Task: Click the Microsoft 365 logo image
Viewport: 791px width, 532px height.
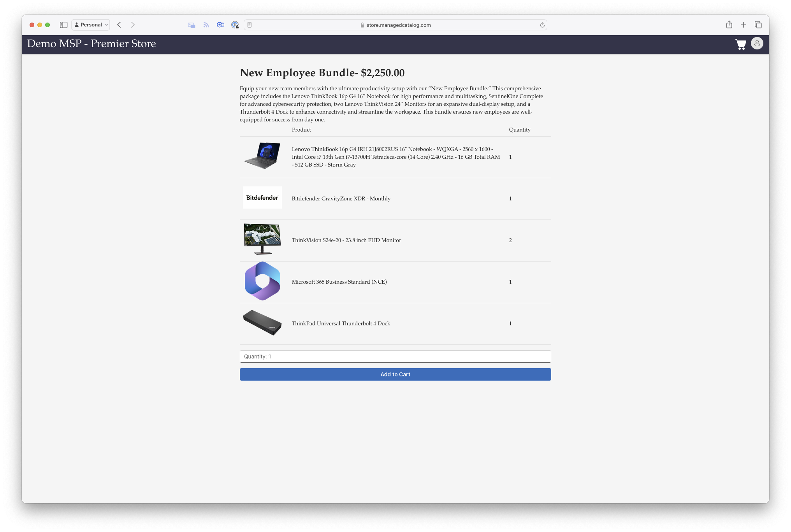Action: click(262, 281)
